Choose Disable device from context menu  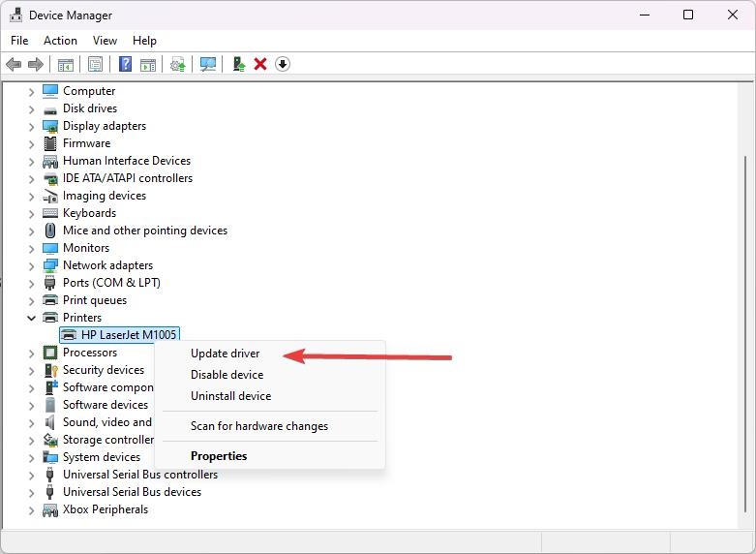269,375
